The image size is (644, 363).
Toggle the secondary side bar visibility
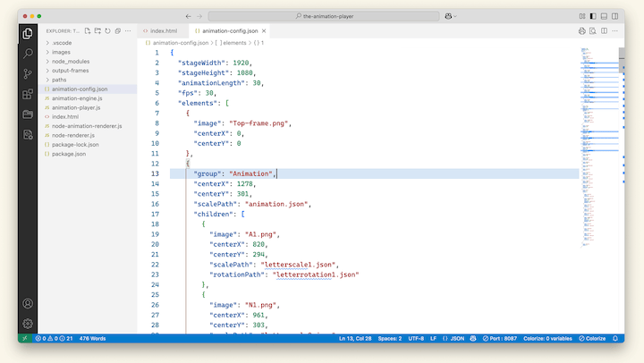pos(615,16)
